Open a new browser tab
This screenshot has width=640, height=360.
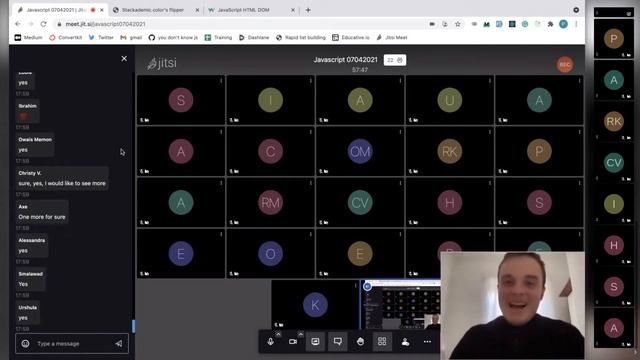308,10
